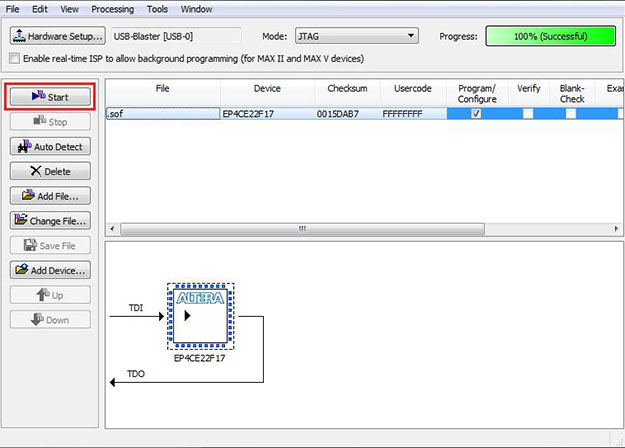Click the 100% Successful progress bar

[551, 36]
